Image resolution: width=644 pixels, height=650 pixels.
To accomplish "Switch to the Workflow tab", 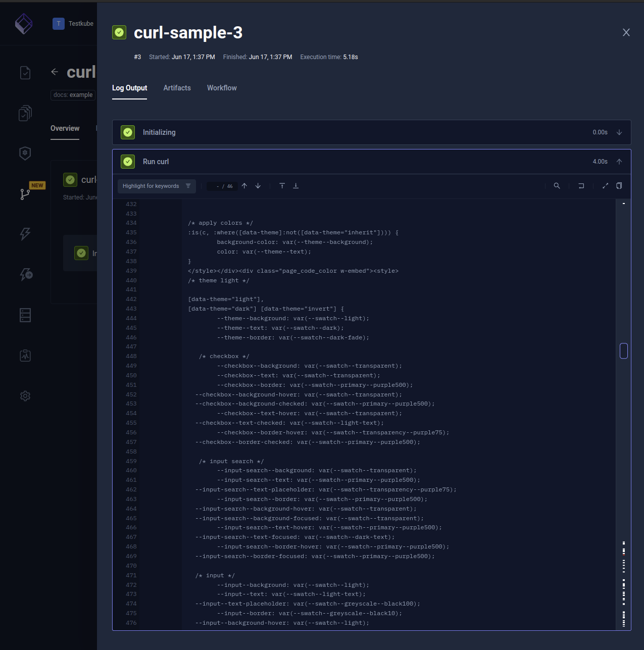I will (222, 88).
